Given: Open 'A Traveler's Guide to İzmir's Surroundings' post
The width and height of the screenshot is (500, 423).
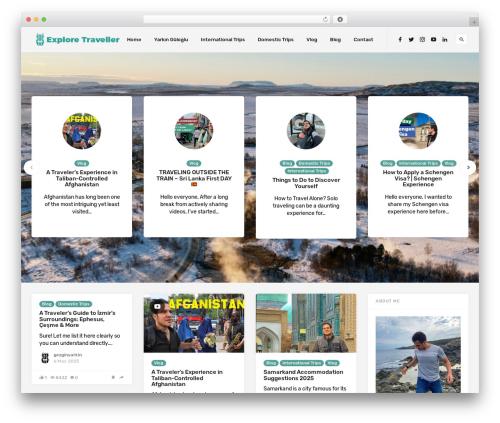Looking at the screenshot, I should (77, 319).
